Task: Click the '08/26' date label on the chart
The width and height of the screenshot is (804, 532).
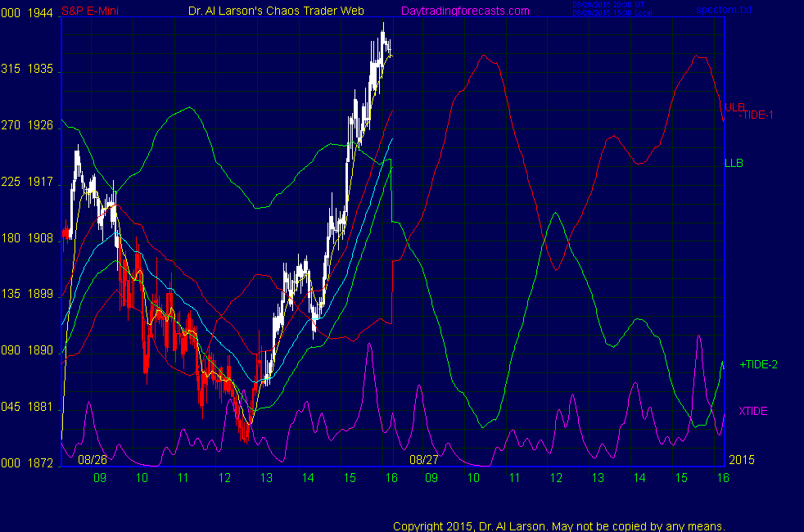Action: (93, 460)
